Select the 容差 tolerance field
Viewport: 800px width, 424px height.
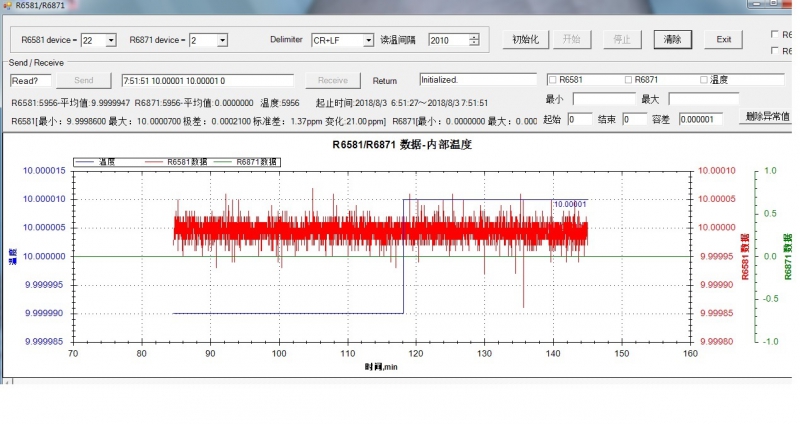click(x=701, y=119)
